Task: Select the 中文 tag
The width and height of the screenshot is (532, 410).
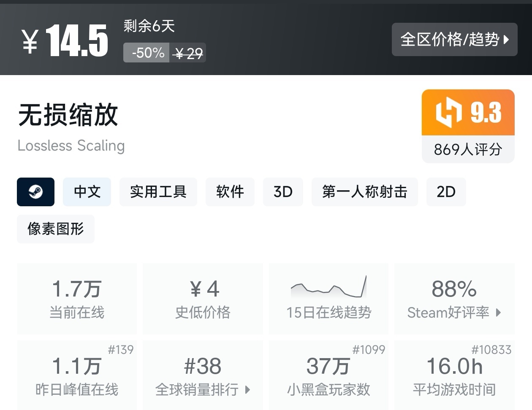Action: pyautogui.click(x=87, y=192)
